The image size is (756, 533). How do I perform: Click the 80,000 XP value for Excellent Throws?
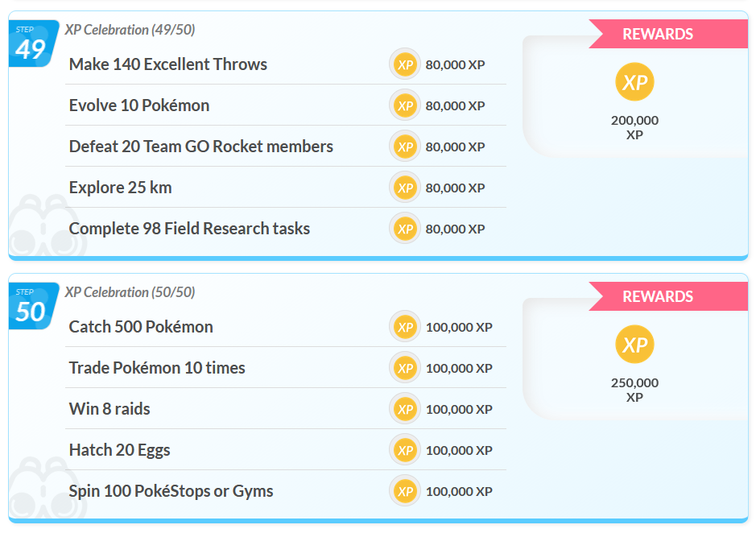[455, 64]
